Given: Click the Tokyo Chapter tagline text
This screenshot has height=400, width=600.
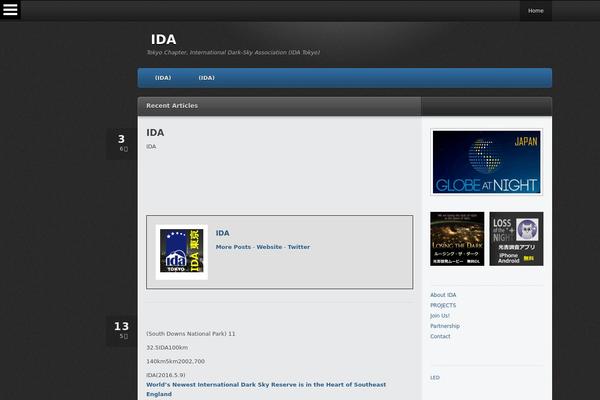Looking at the screenshot, I should click(x=233, y=52).
